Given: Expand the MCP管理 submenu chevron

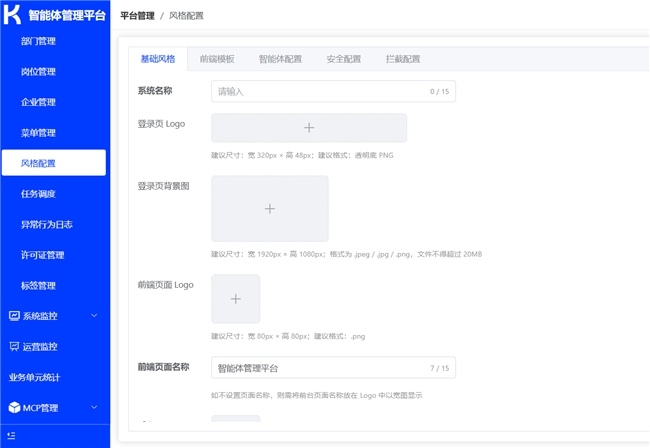Looking at the screenshot, I should [x=94, y=407].
